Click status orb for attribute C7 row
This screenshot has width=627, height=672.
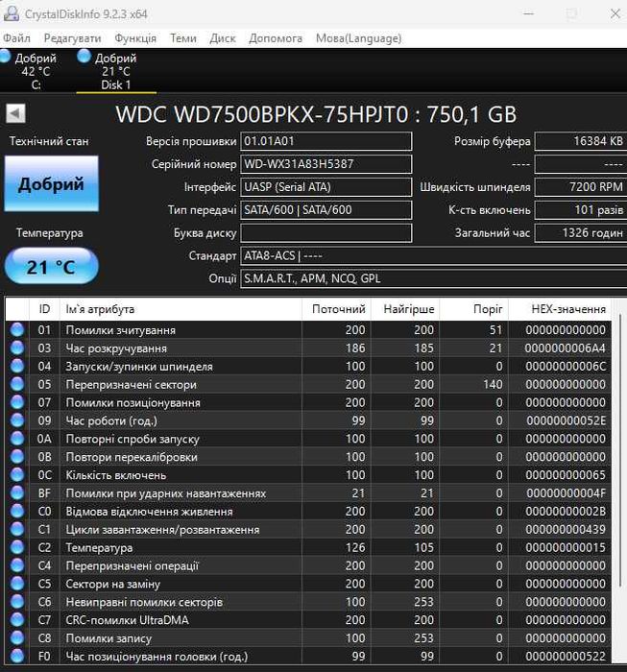click(17, 620)
